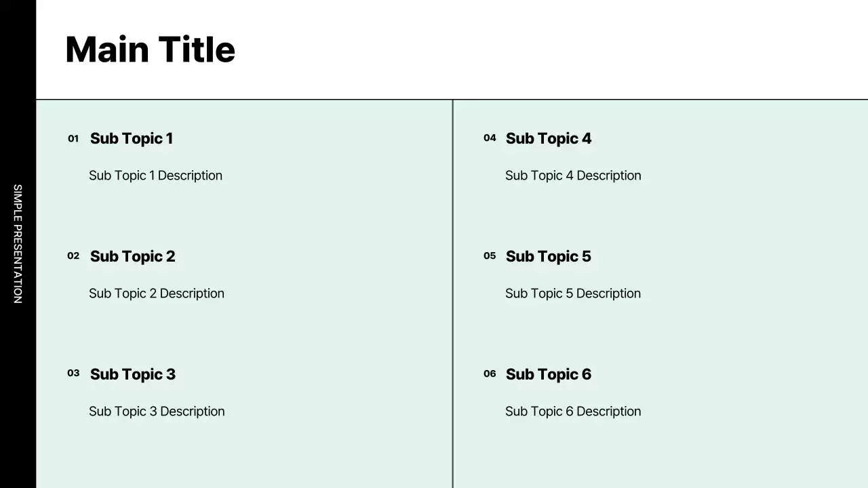Click the Sub Topic 5 Description text
This screenshot has width=868, height=488.
pos(573,293)
